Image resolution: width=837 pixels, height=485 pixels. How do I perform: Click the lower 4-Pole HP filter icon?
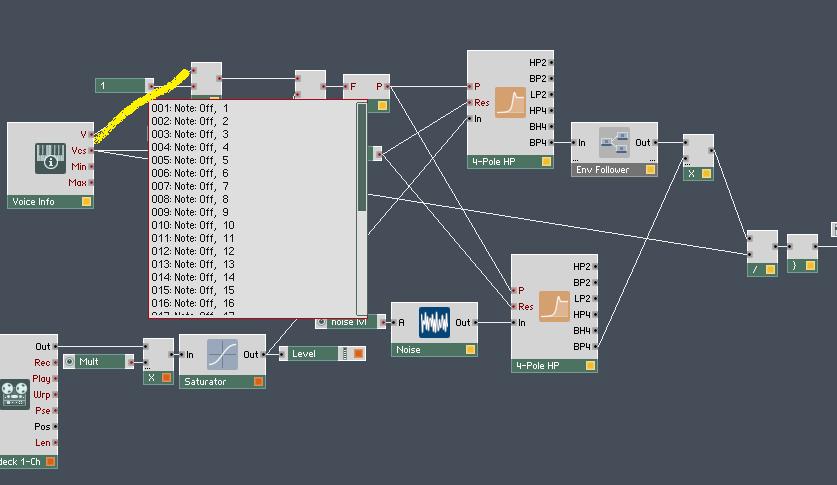point(554,306)
